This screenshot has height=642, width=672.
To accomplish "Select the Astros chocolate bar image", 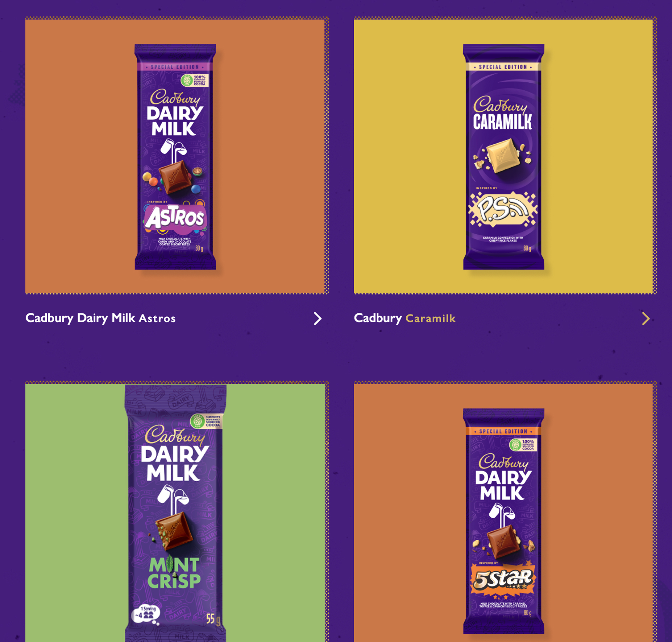I will tap(175, 157).
